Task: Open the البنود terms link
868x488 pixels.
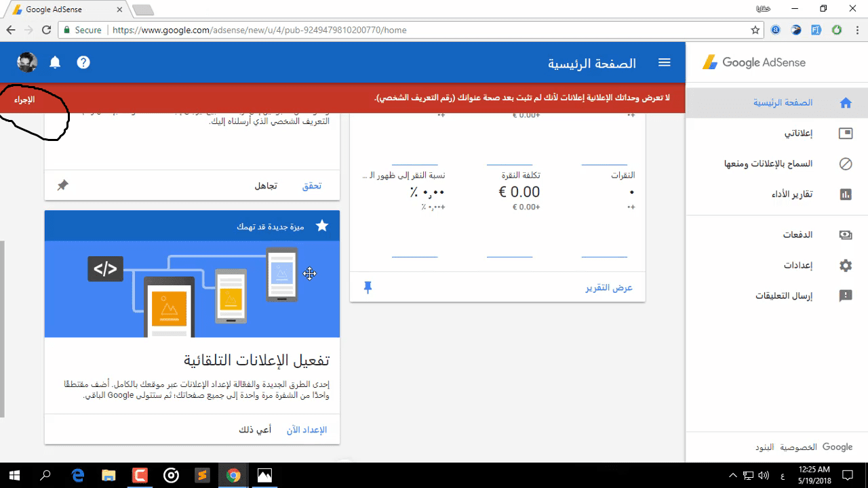Action: [x=764, y=447]
